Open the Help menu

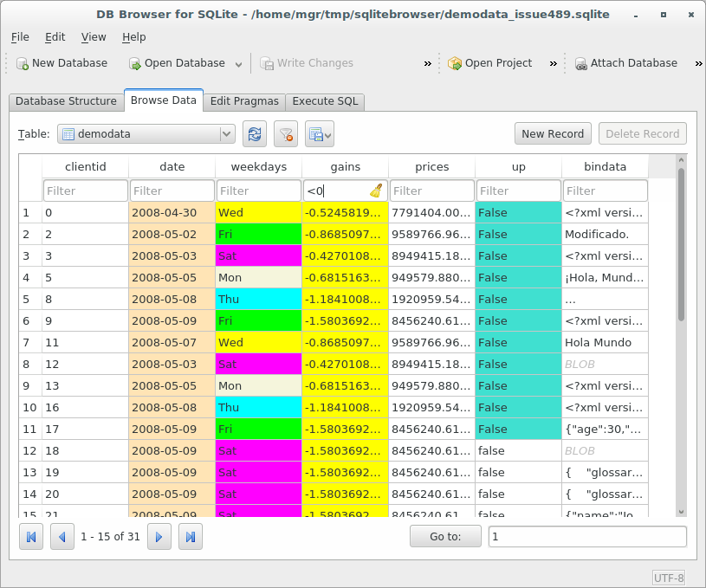pyautogui.click(x=133, y=37)
